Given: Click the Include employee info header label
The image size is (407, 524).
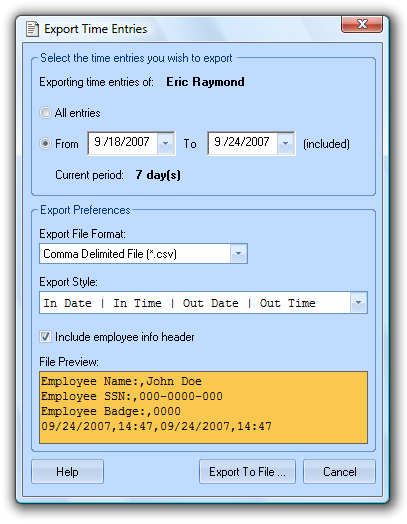Looking at the screenshot, I should [125, 337].
